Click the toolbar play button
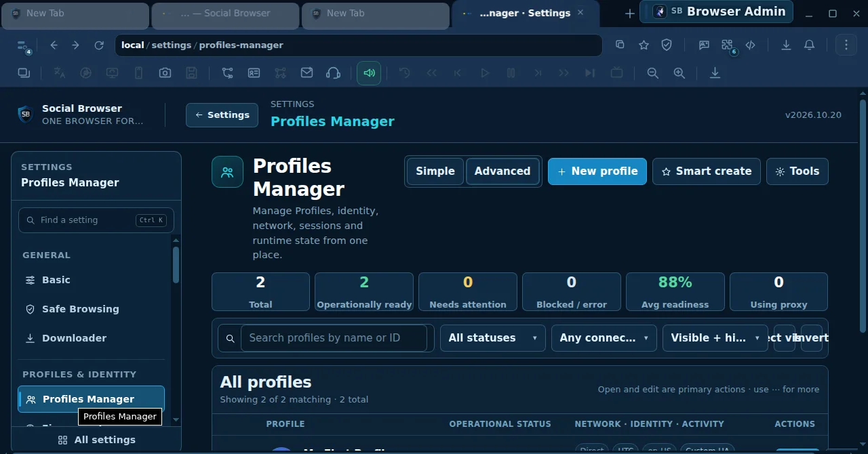Screen dimensions: 868x454 tap(485, 73)
